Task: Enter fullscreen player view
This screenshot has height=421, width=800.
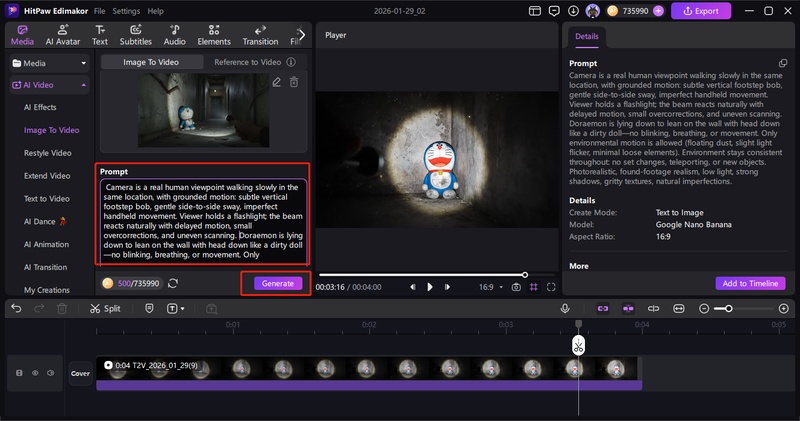Action: (x=551, y=287)
